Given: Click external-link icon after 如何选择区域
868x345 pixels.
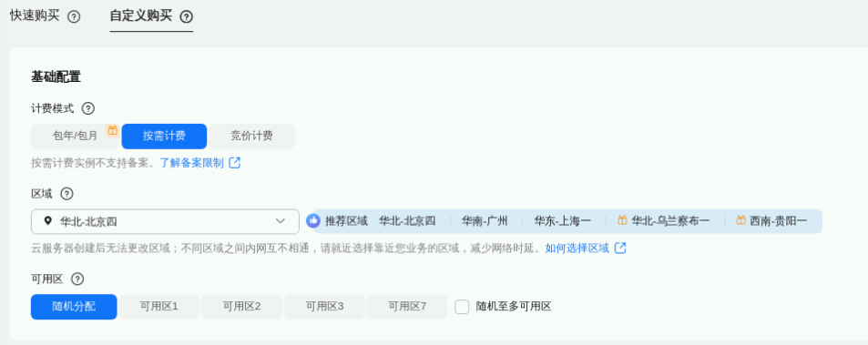Looking at the screenshot, I should click(620, 249).
